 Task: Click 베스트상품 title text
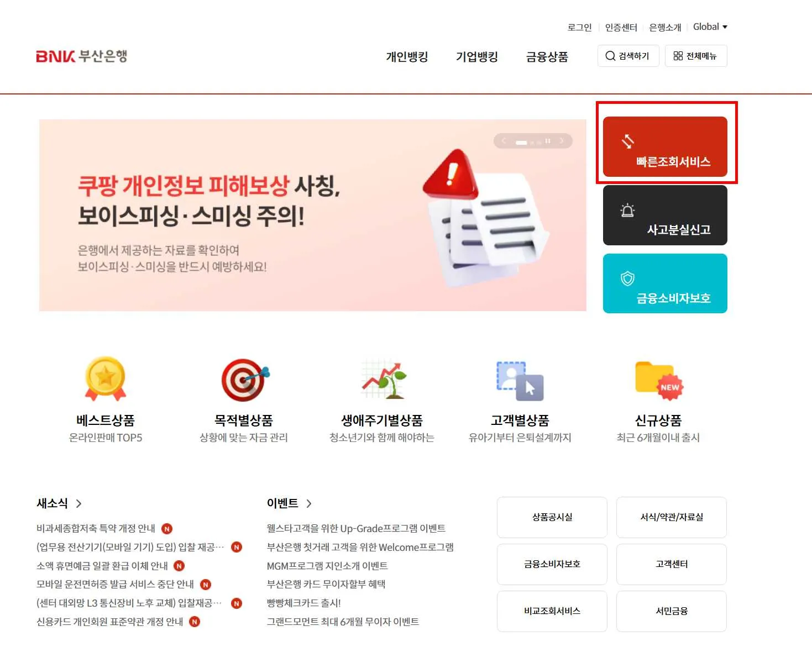coord(106,420)
